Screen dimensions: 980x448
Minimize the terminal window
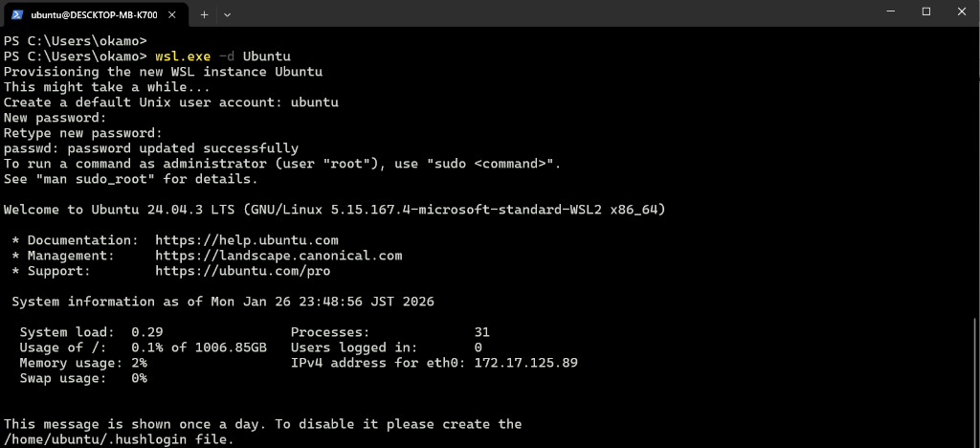point(891,11)
